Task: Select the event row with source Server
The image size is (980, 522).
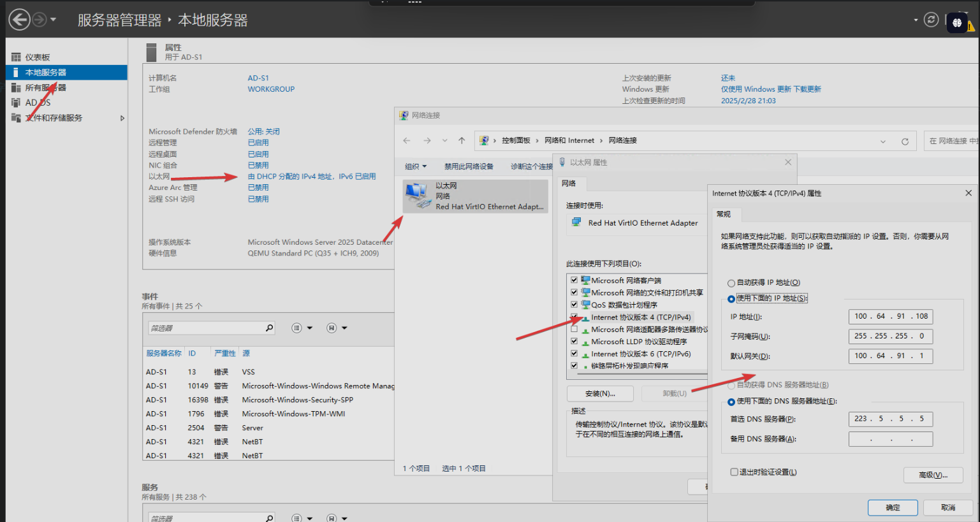Action: click(x=269, y=428)
